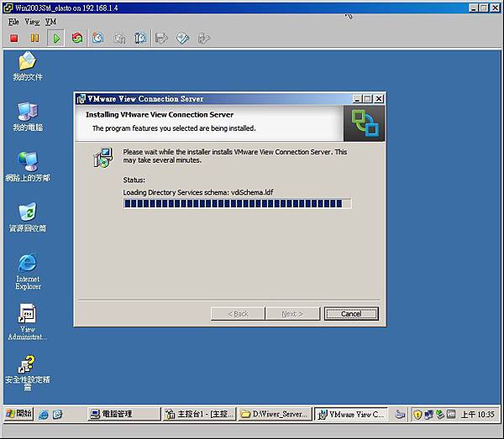Image resolution: width=504 pixels, height=439 pixels.
Task: Click the taskbar clock 上午 10:35
Action: 478,415
